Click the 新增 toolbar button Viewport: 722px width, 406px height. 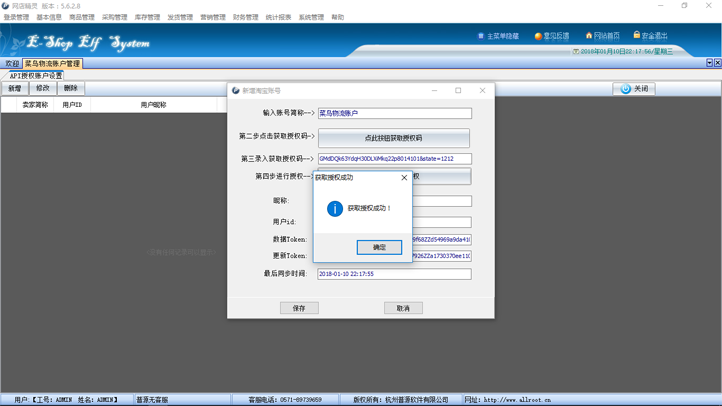15,89
